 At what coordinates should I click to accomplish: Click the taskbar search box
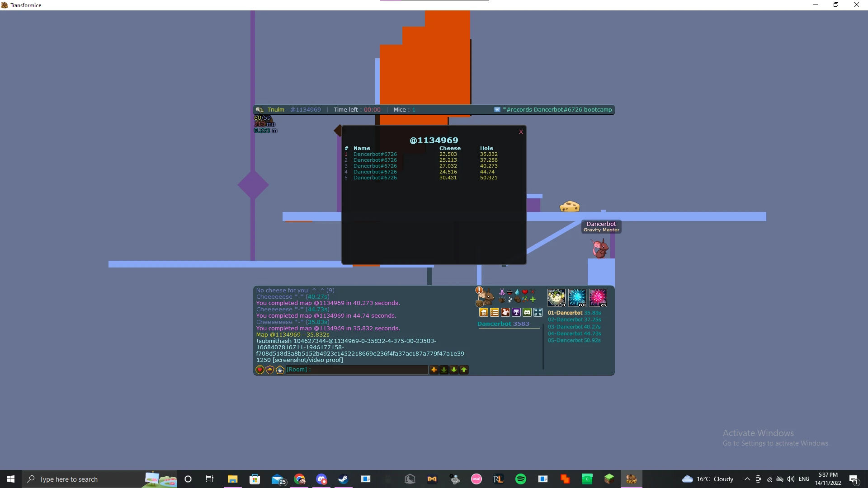(x=99, y=479)
